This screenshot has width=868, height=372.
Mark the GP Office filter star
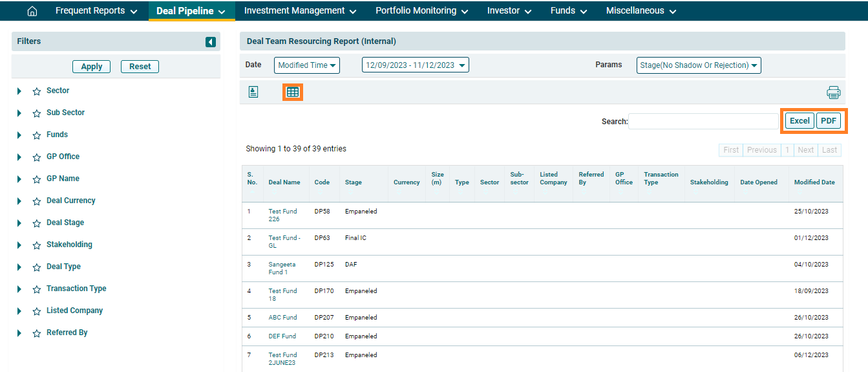37,157
